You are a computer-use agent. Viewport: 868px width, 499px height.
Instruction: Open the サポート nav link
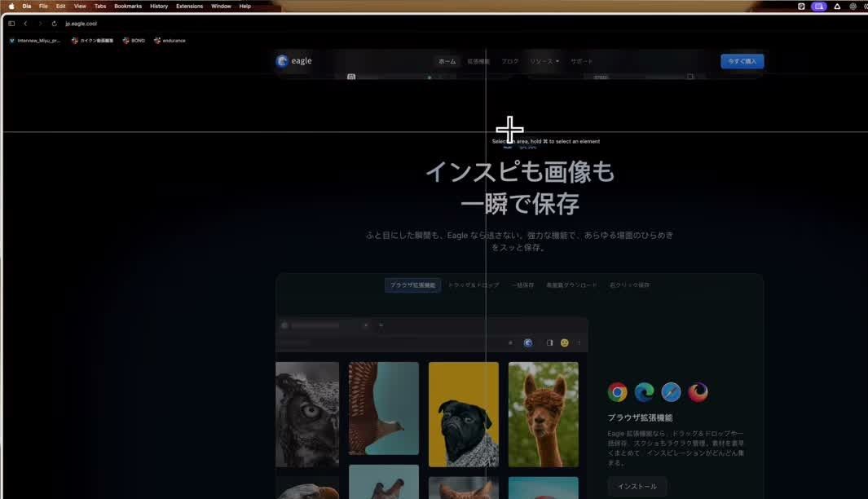tap(581, 61)
